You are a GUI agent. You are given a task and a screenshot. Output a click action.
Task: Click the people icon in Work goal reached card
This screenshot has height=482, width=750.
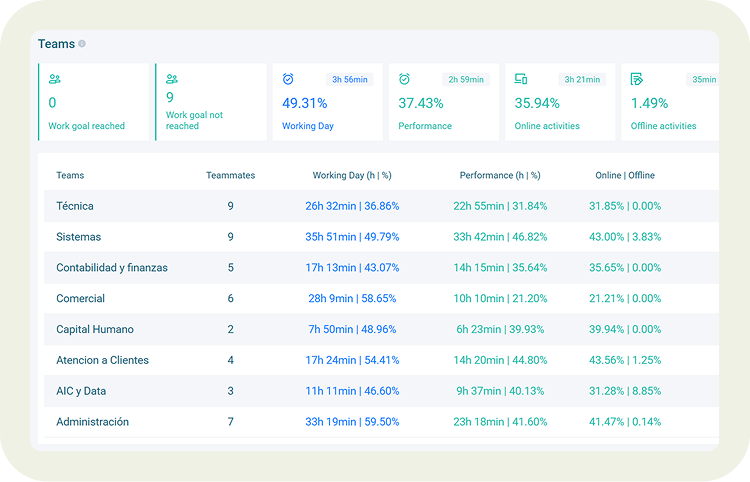pos(54,79)
